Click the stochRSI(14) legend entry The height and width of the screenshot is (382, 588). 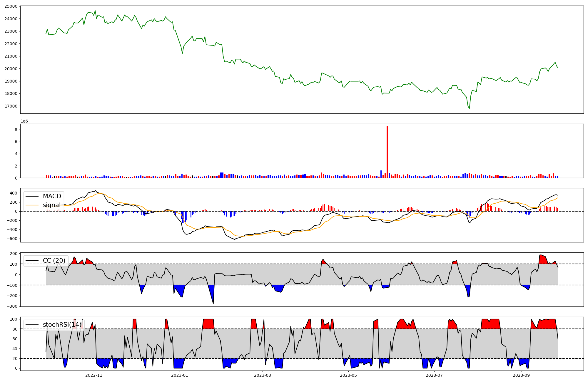62,325
